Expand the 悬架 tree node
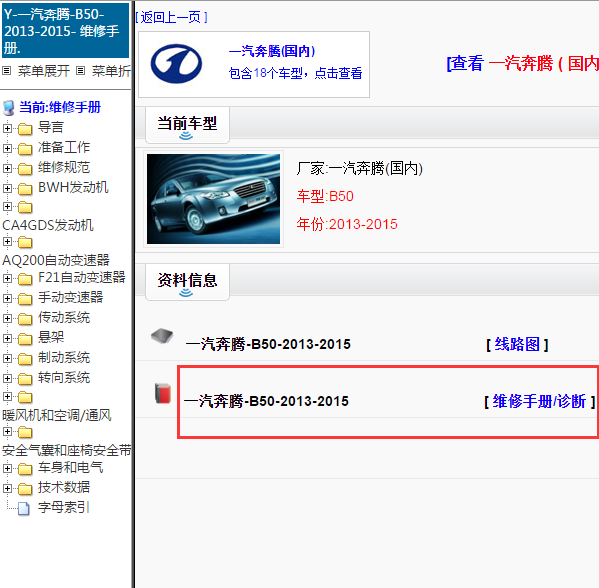The height and width of the screenshot is (588, 599). (7, 339)
